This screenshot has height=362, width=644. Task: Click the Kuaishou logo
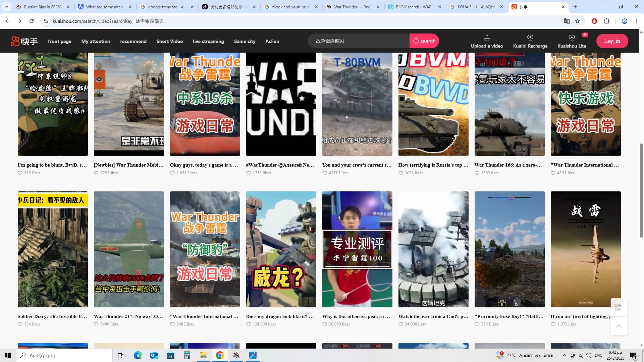coord(24,41)
